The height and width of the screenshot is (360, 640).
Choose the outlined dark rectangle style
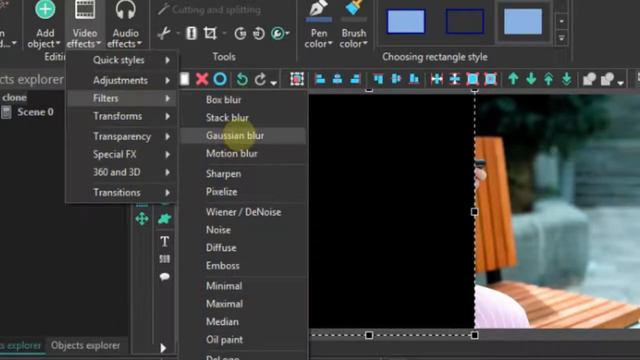(464, 21)
